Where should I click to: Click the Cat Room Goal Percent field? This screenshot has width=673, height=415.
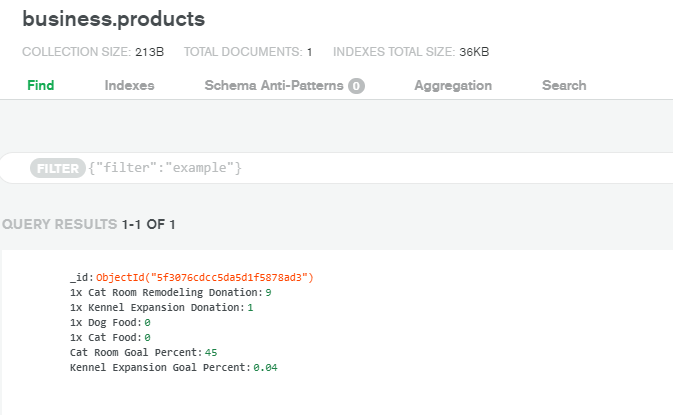[135, 353]
